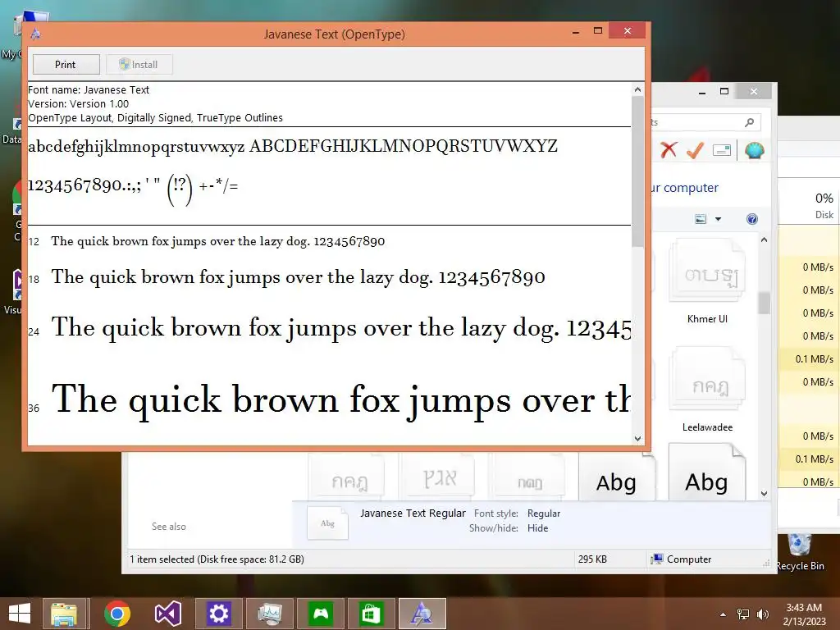The width and height of the screenshot is (840, 630).
Task: Click the 12 point sample sentence
Action: [x=218, y=242]
